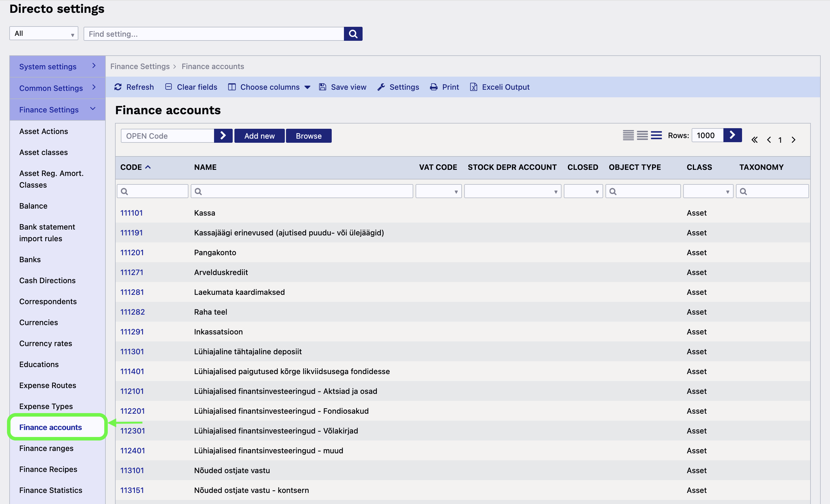The image size is (830, 504).
Task: Adjust the Rows value stepper arrow
Action: coord(733,135)
